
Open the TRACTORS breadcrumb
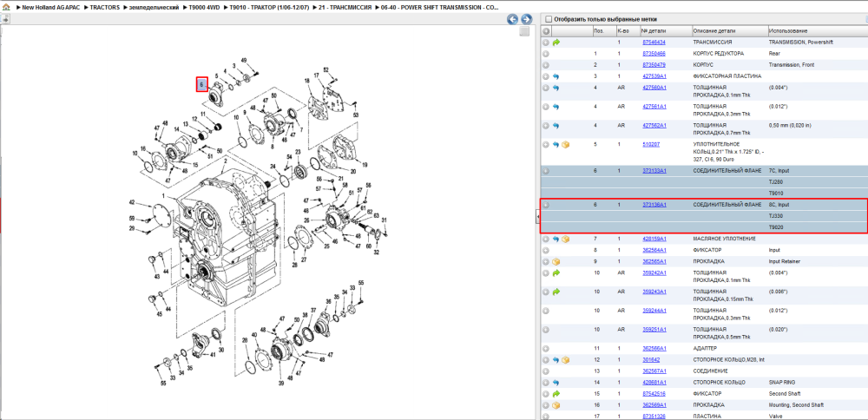(x=105, y=9)
